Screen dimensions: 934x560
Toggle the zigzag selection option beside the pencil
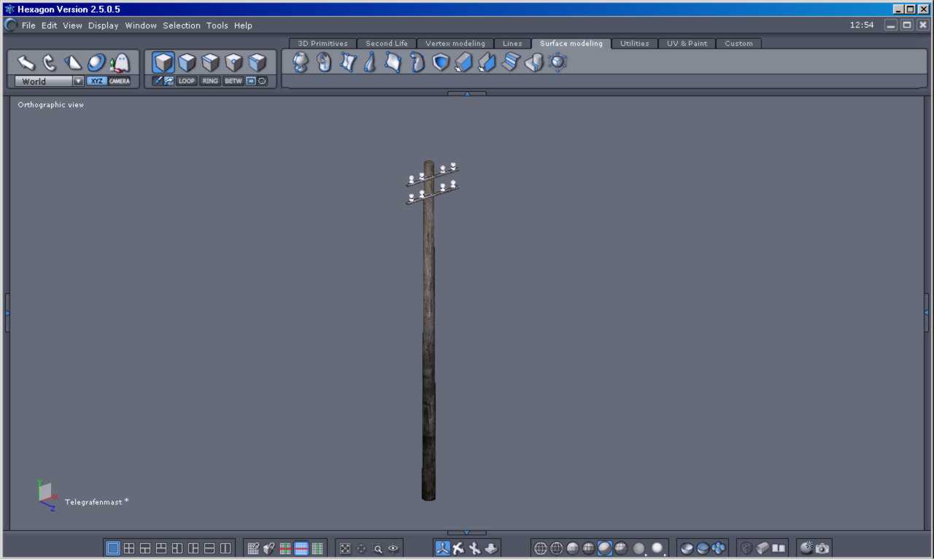click(x=169, y=82)
